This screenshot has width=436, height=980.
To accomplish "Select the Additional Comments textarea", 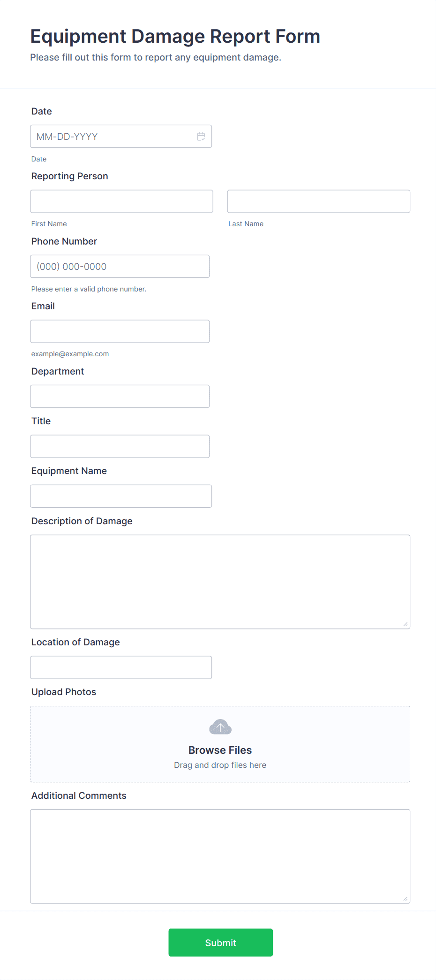I will pyautogui.click(x=220, y=855).
